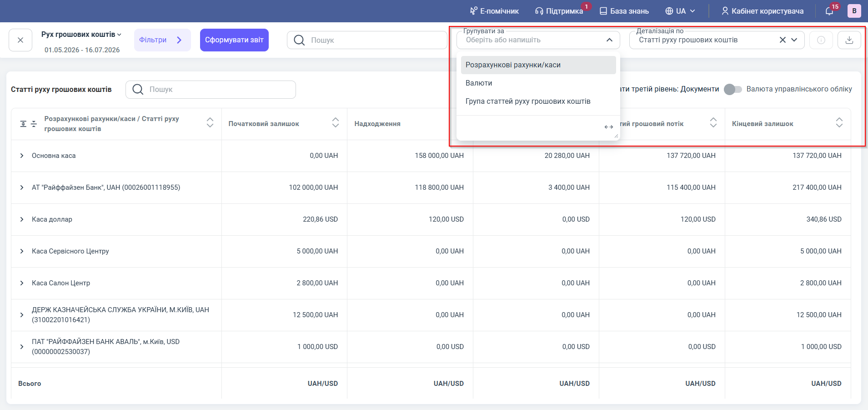
Task: Click the Статті руху грошових коштів heading
Action: pyautogui.click(x=61, y=90)
